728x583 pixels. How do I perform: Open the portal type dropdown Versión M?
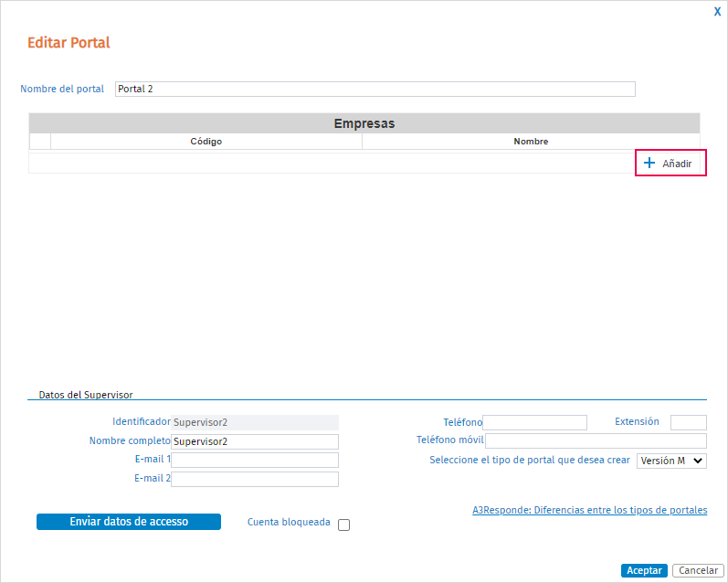[x=671, y=461]
